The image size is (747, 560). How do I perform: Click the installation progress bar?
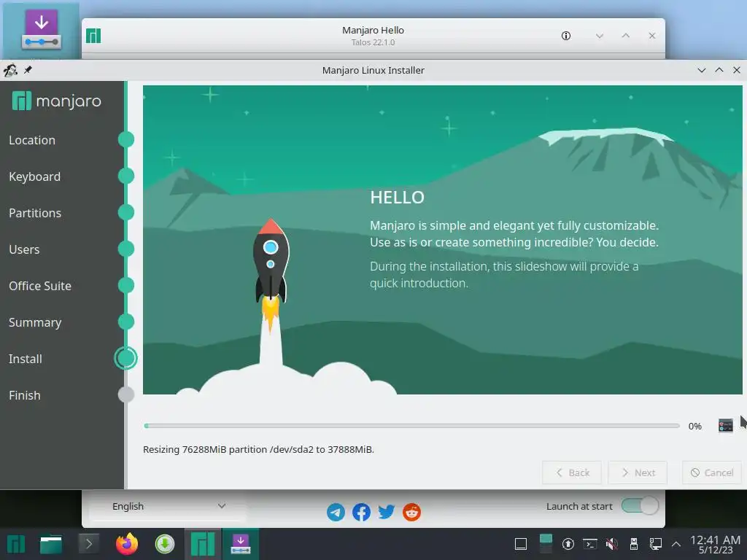tap(411, 426)
